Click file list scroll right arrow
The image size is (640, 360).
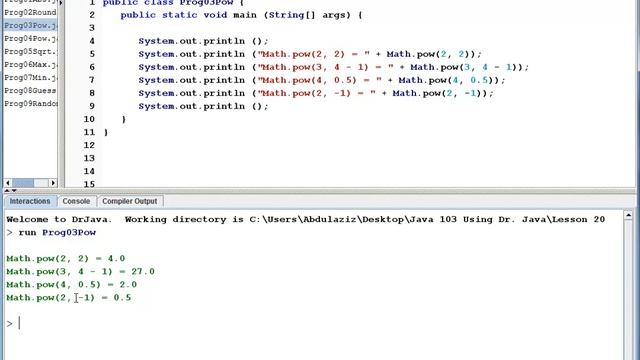point(53,183)
